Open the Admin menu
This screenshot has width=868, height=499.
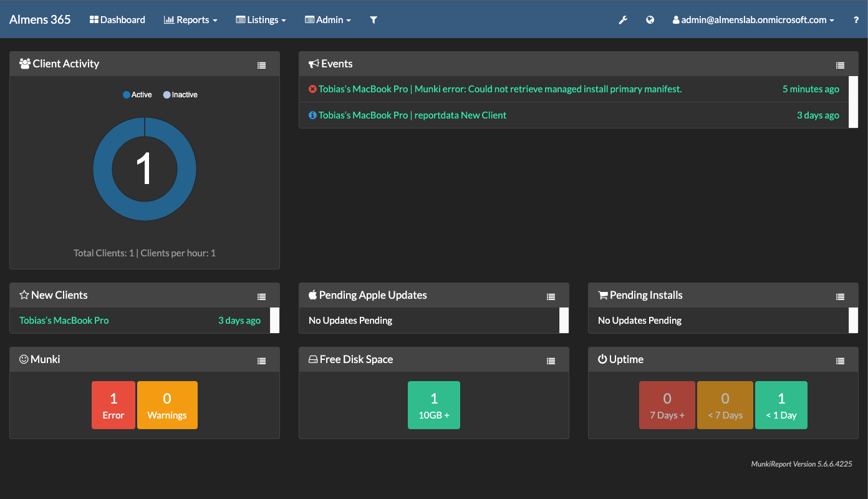(328, 20)
